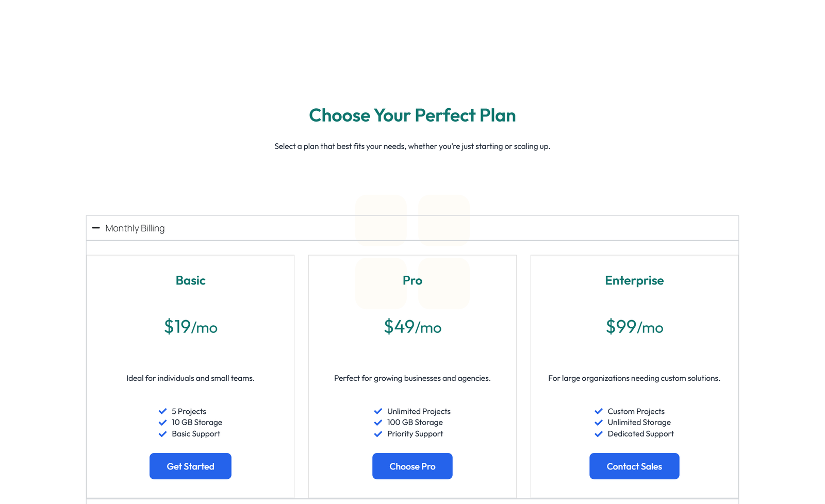The height and width of the screenshot is (504, 825).
Task: Click the checkmark beside Basic Support
Action: (x=163, y=434)
